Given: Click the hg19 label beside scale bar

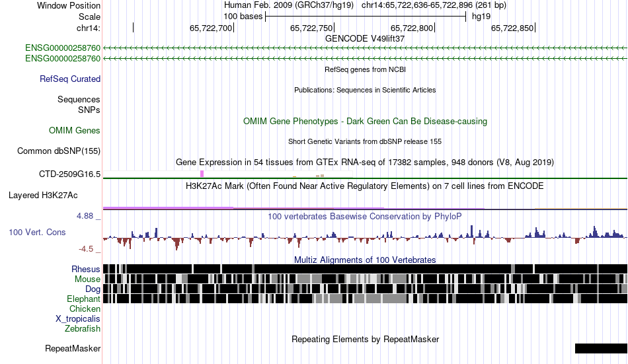Looking at the screenshot, I should 481,17.
